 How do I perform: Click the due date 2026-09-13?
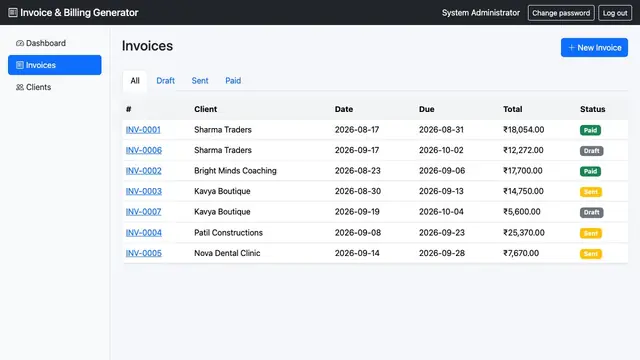click(442, 191)
